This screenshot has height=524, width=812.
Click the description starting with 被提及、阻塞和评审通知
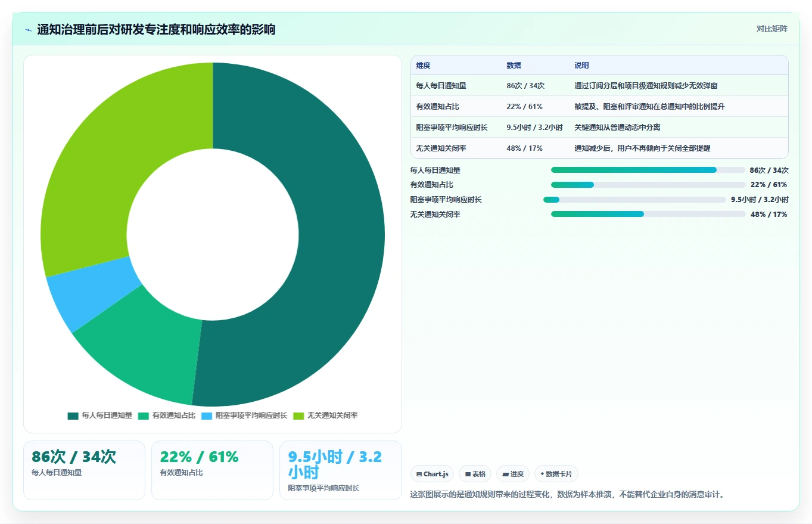click(649, 107)
